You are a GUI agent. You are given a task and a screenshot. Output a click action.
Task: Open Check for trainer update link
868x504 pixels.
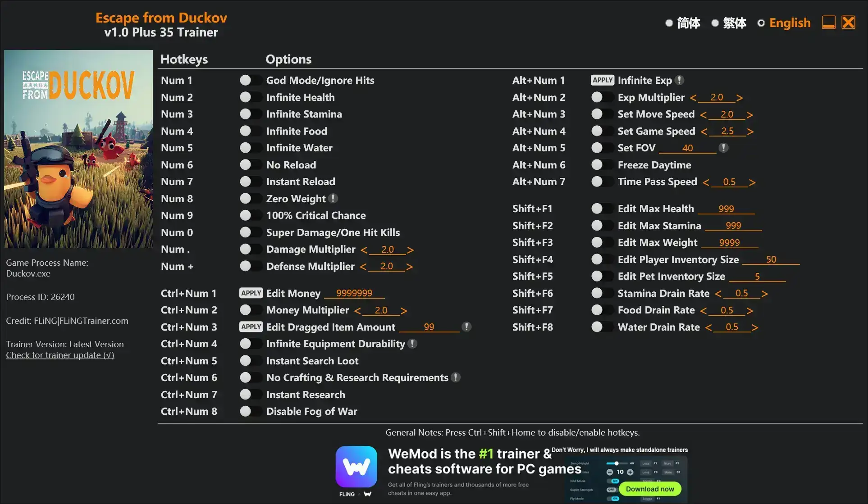coord(60,355)
